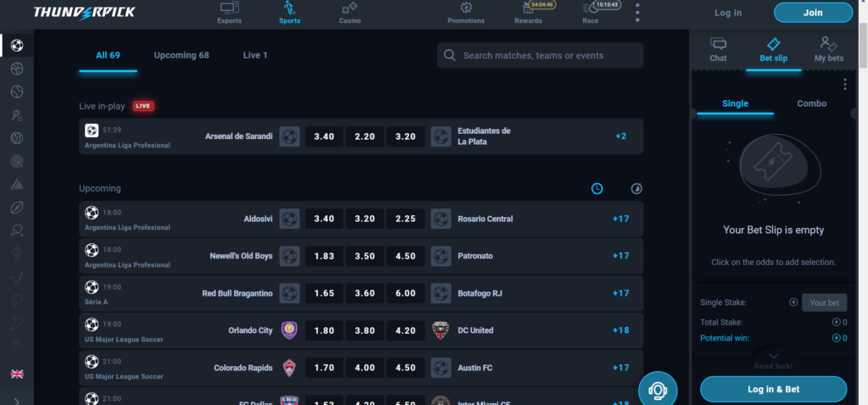Pick Botafogo RJ odds 6.00
Image resolution: width=868 pixels, height=405 pixels.
coord(406,293)
